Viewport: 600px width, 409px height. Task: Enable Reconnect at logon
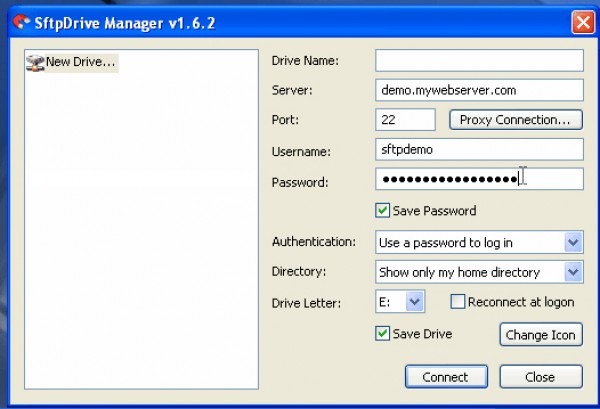click(458, 301)
